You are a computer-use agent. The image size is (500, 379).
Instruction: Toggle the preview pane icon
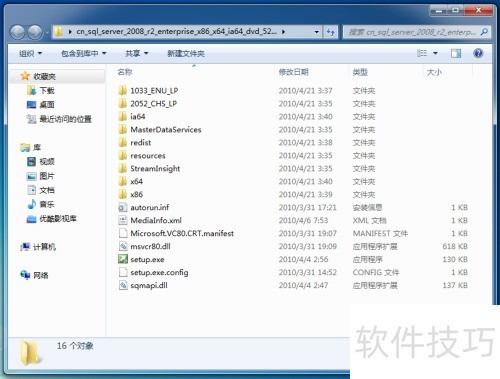tap(456, 53)
